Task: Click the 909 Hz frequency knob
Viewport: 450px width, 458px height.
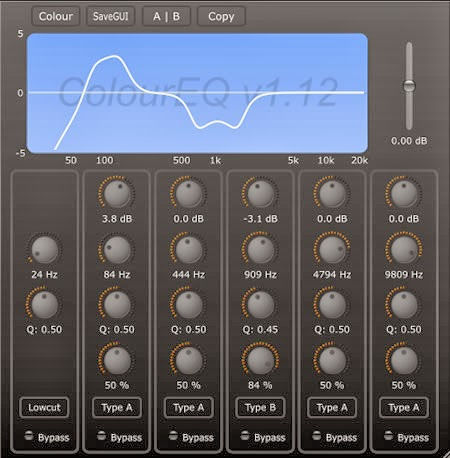Action: (x=260, y=250)
